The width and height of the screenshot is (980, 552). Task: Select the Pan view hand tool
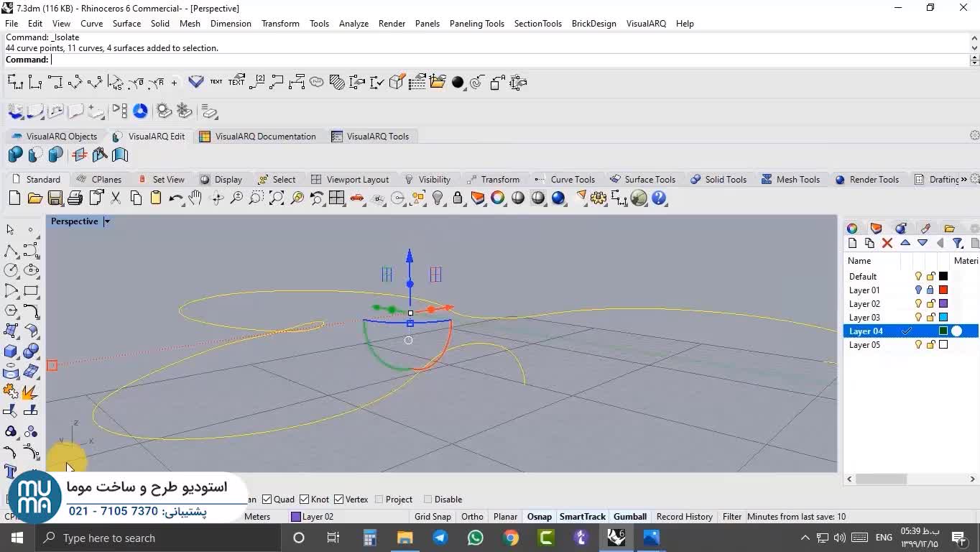pos(195,198)
